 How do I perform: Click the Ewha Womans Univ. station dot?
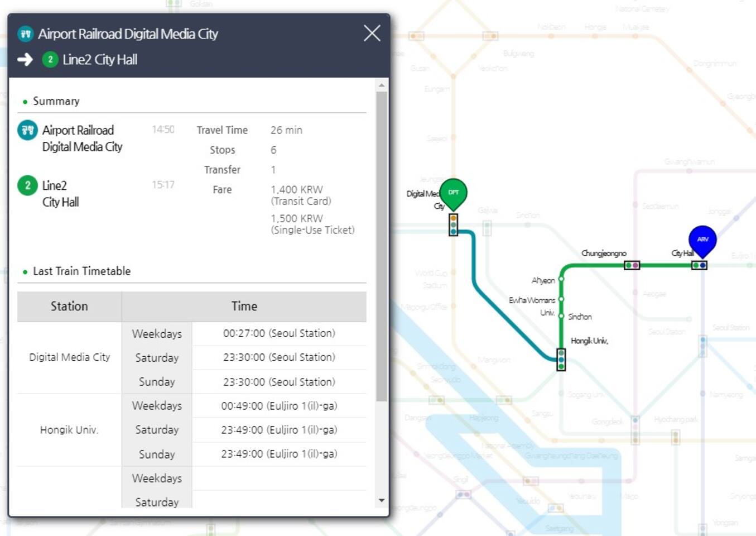pyautogui.click(x=561, y=299)
